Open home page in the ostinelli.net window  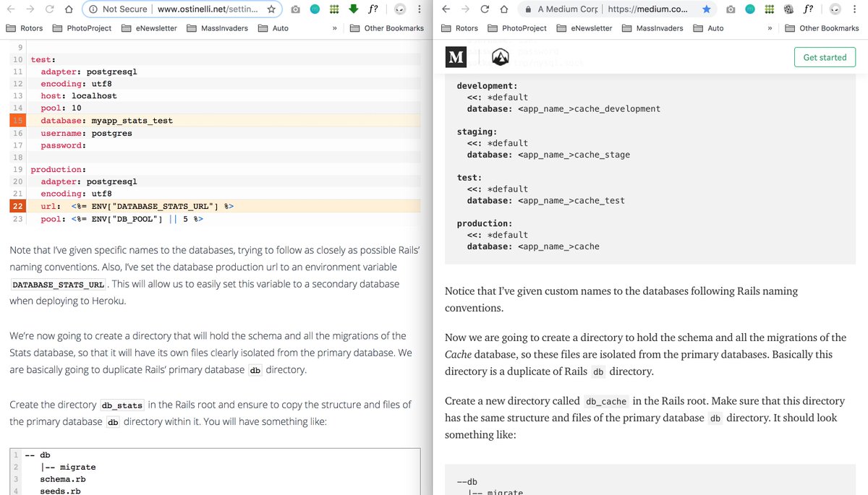pyautogui.click(x=68, y=9)
